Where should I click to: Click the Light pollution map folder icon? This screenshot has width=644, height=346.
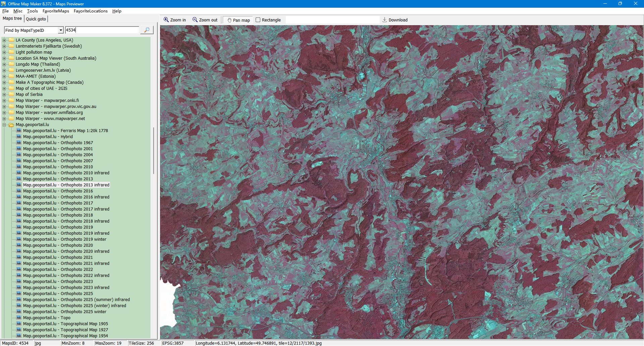(11, 52)
